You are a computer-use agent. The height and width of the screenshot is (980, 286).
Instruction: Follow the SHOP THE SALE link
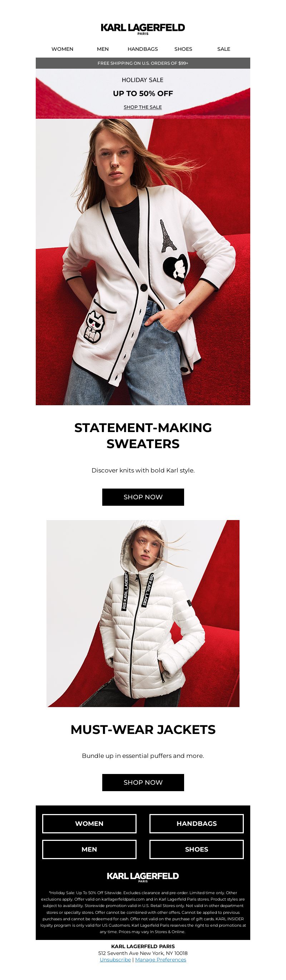143,107
